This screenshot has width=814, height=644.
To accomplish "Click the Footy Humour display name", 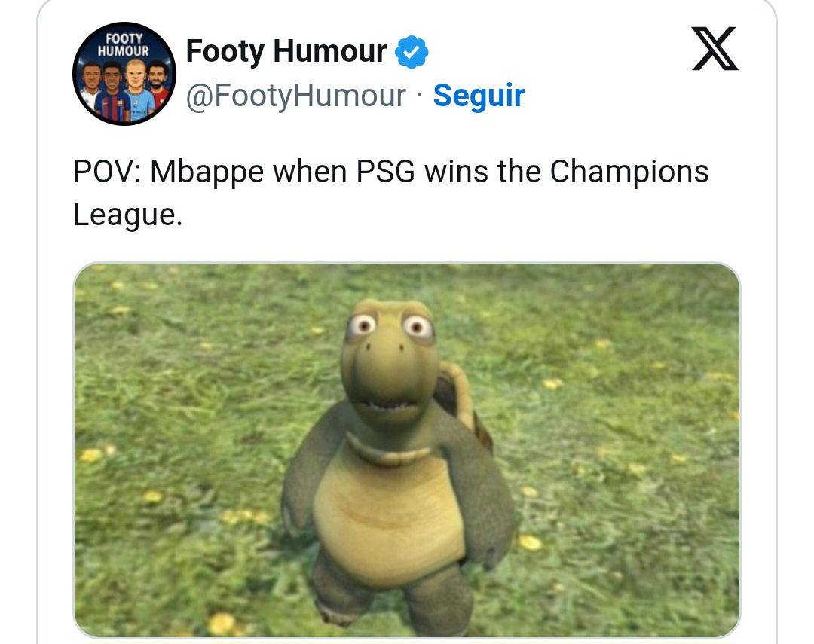I will pos(286,51).
